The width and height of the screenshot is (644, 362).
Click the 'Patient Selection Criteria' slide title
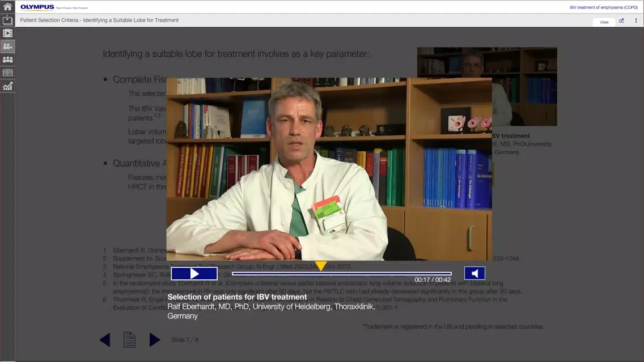pos(99,20)
